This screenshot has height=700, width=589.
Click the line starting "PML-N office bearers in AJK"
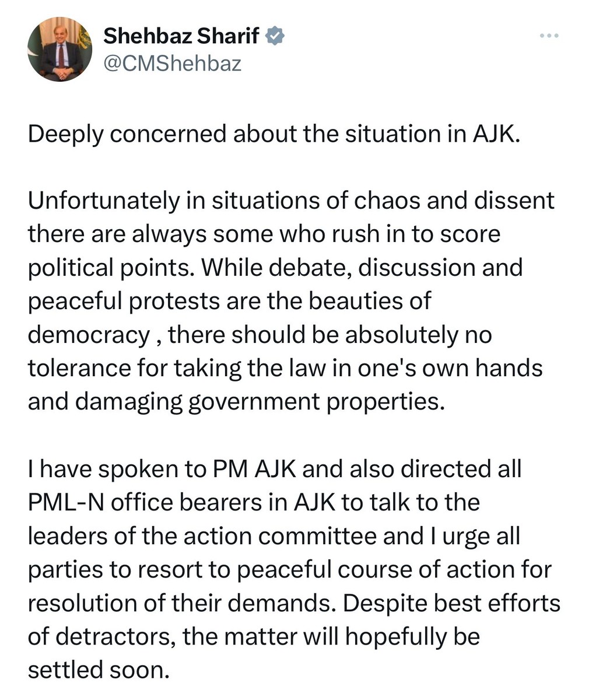pos(254,502)
